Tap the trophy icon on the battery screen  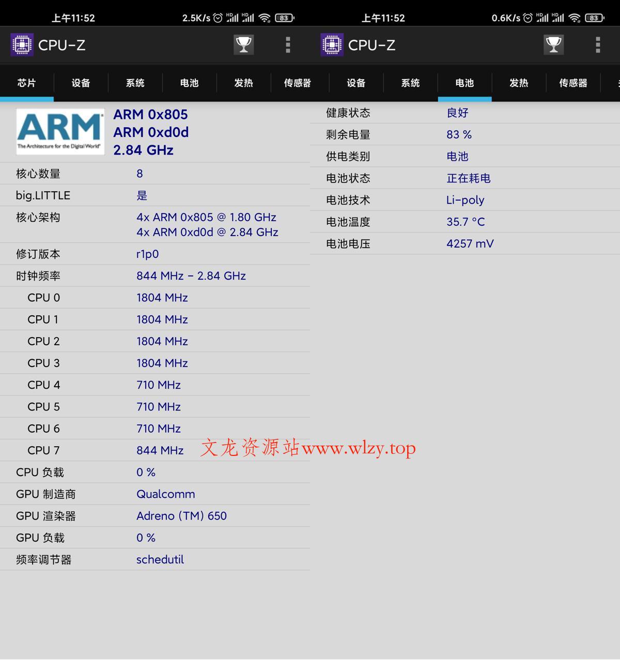pyautogui.click(x=553, y=45)
